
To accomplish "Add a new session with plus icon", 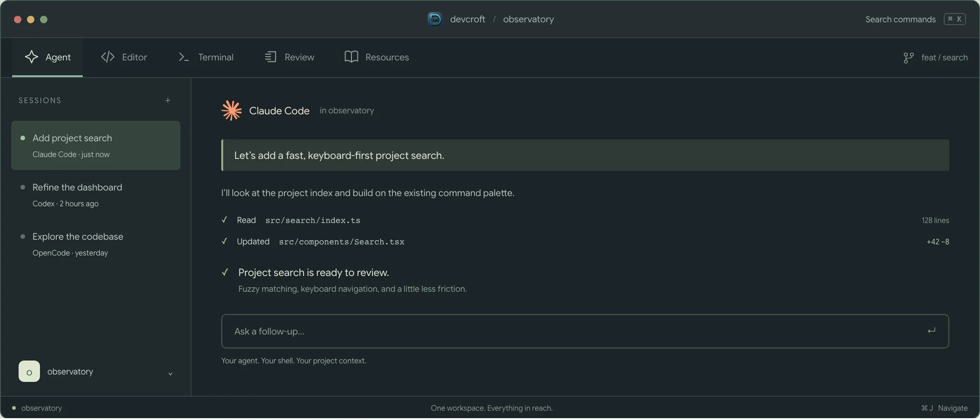I will [168, 100].
